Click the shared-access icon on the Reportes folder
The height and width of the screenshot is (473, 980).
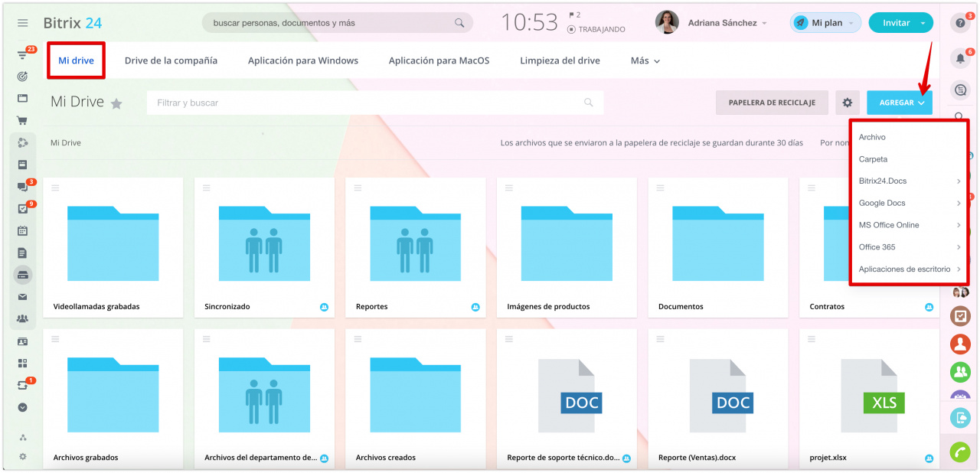pos(475,307)
